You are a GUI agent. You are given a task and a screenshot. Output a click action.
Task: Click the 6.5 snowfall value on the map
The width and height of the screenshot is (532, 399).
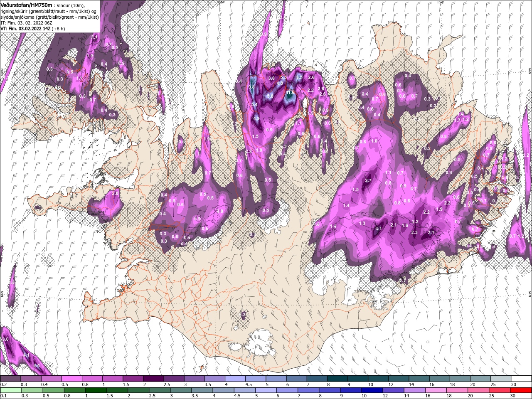tap(299, 77)
